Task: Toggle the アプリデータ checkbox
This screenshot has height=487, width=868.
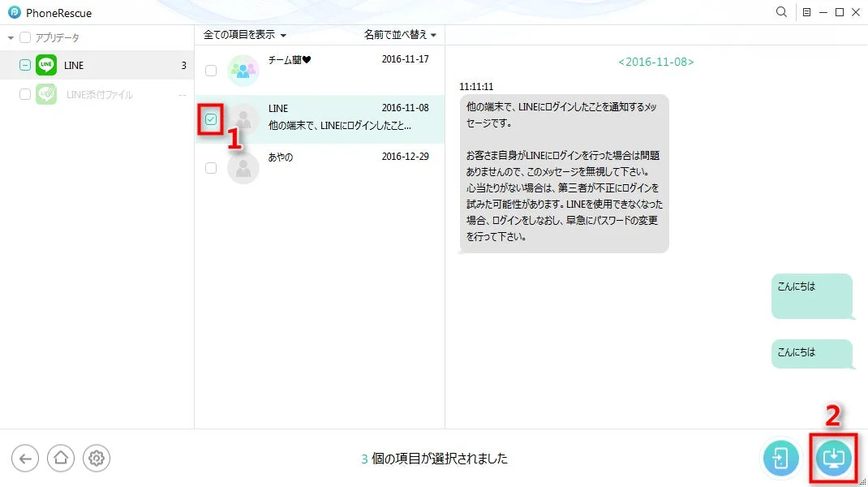Action: point(24,36)
